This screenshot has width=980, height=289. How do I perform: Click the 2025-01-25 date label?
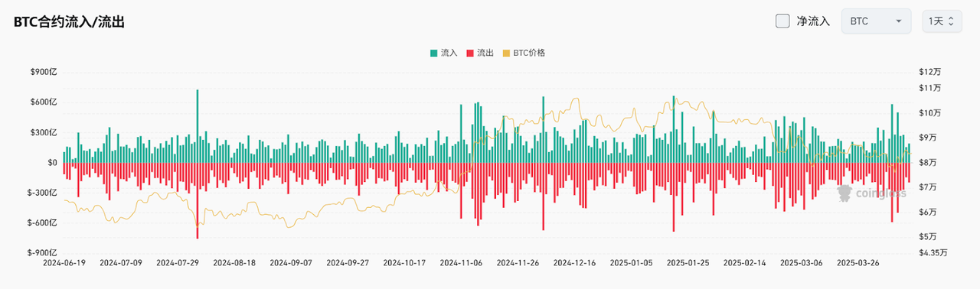click(688, 262)
